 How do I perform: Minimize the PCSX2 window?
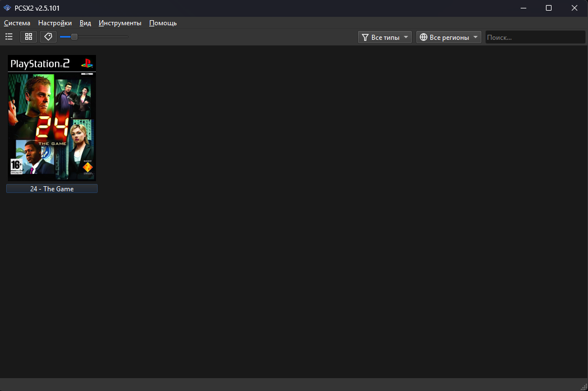click(x=523, y=8)
